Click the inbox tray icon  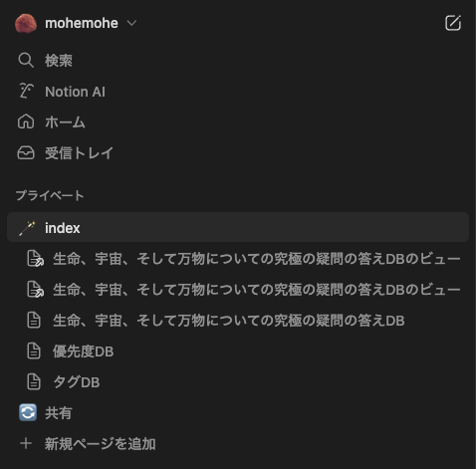click(26, 153)
